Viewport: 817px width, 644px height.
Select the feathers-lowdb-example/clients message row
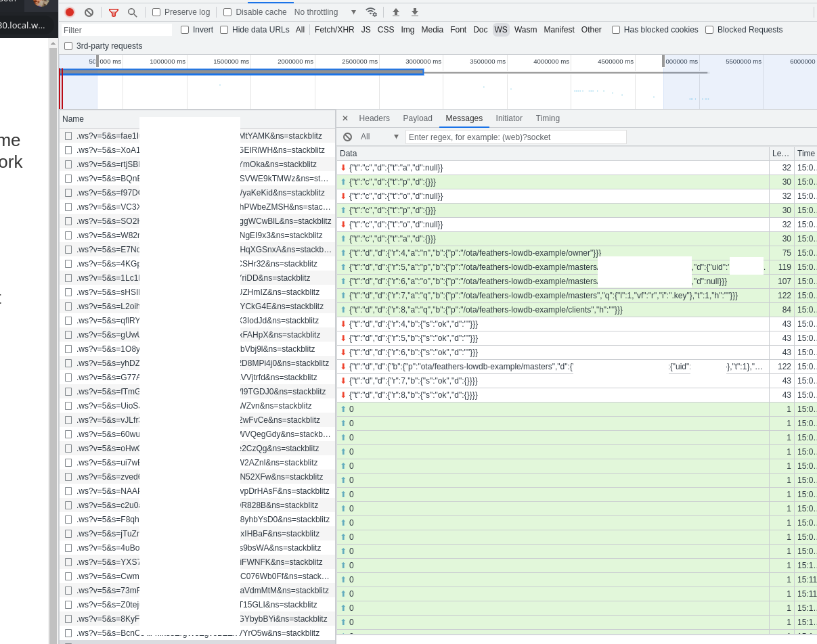(552, 310)
